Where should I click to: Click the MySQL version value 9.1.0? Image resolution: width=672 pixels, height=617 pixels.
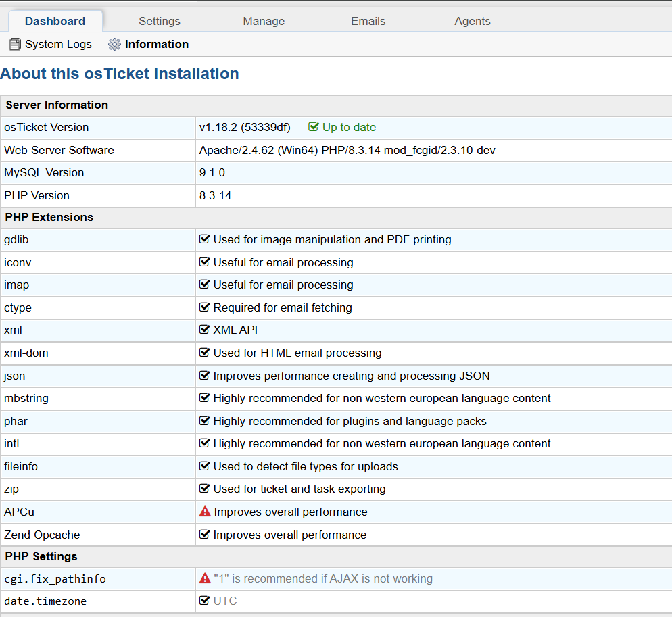click(212, 173)
